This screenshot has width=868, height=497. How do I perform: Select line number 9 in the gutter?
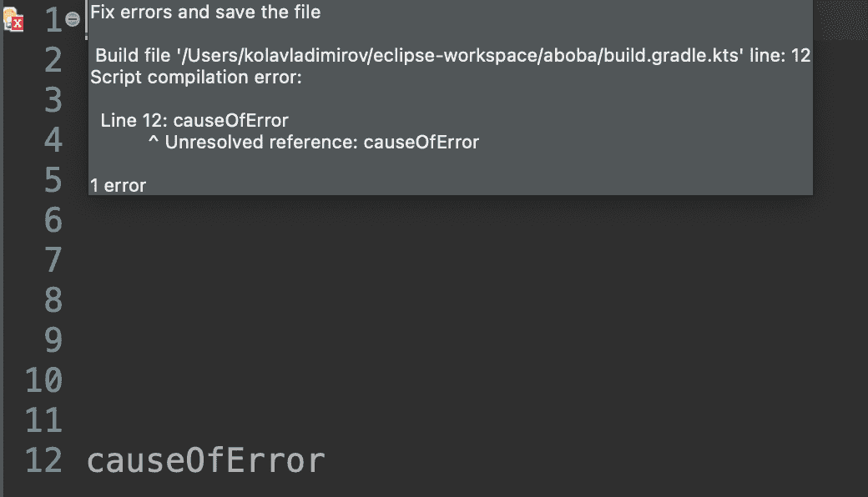[53, 340]
